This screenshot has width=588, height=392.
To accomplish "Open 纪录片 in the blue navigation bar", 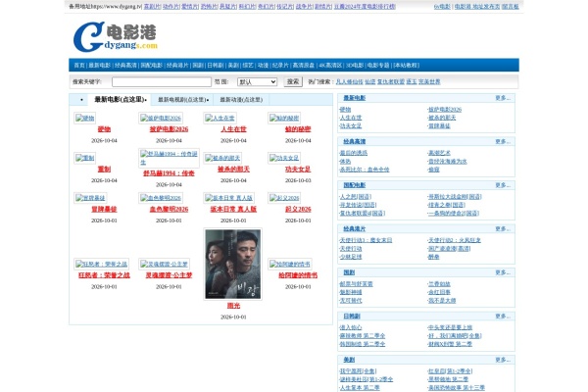I will [280, 66].
